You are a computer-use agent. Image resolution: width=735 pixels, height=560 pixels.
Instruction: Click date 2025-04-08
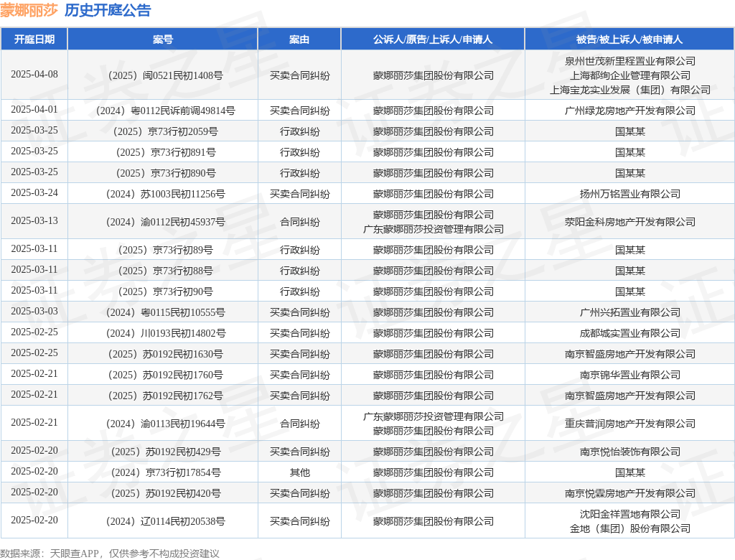[34, 75]
